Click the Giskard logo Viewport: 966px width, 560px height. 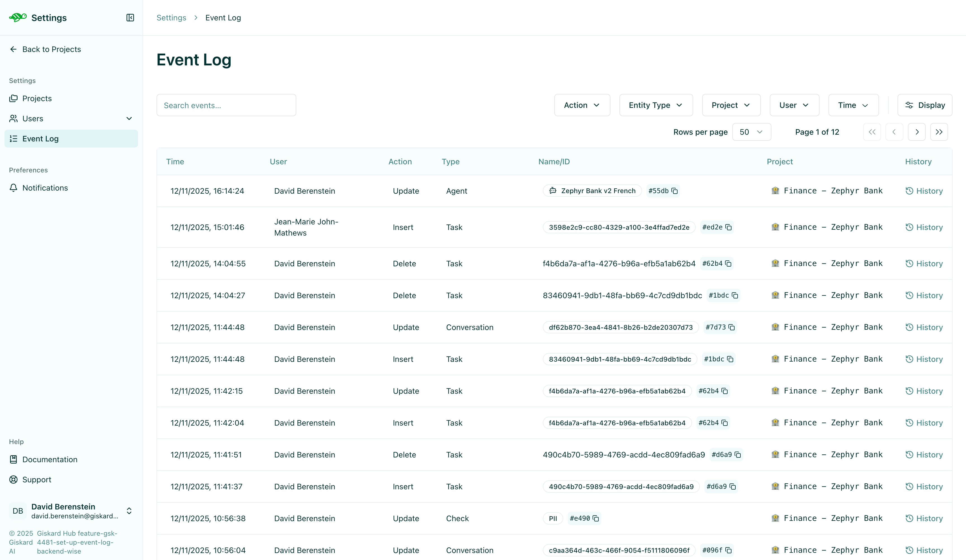pos(18,17)
